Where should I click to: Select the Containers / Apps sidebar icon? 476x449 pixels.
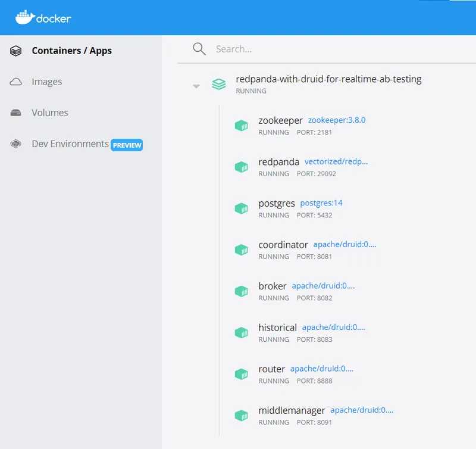[15, 51]
